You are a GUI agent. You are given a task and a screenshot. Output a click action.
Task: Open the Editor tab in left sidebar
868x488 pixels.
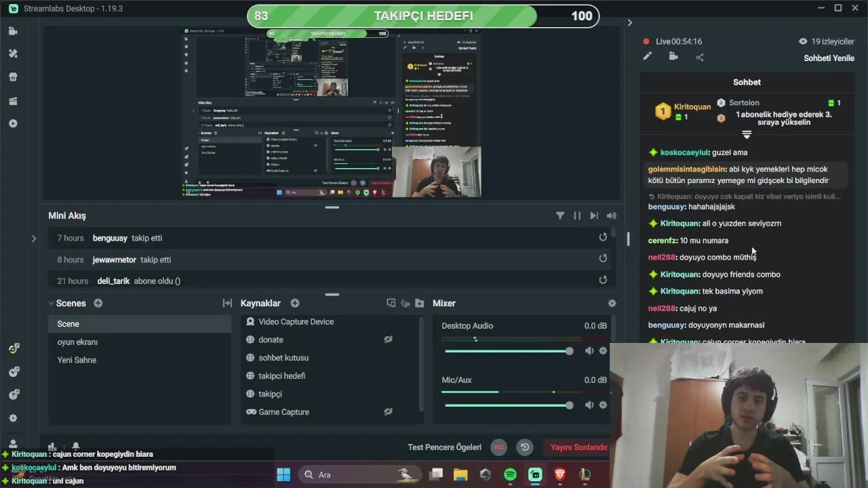pyautogui.click(x=13, y=31)
